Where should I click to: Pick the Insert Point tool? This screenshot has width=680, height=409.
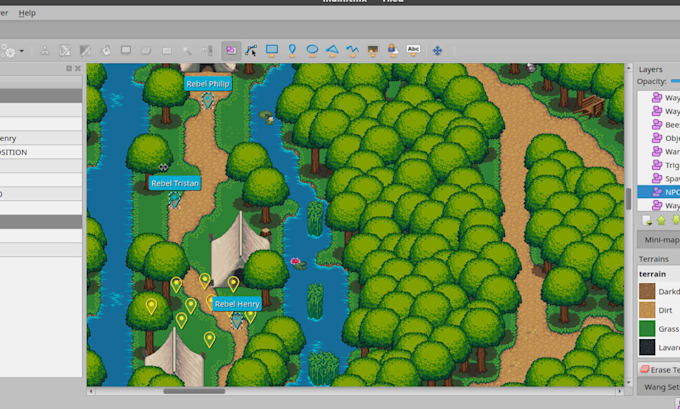(292, 51)
